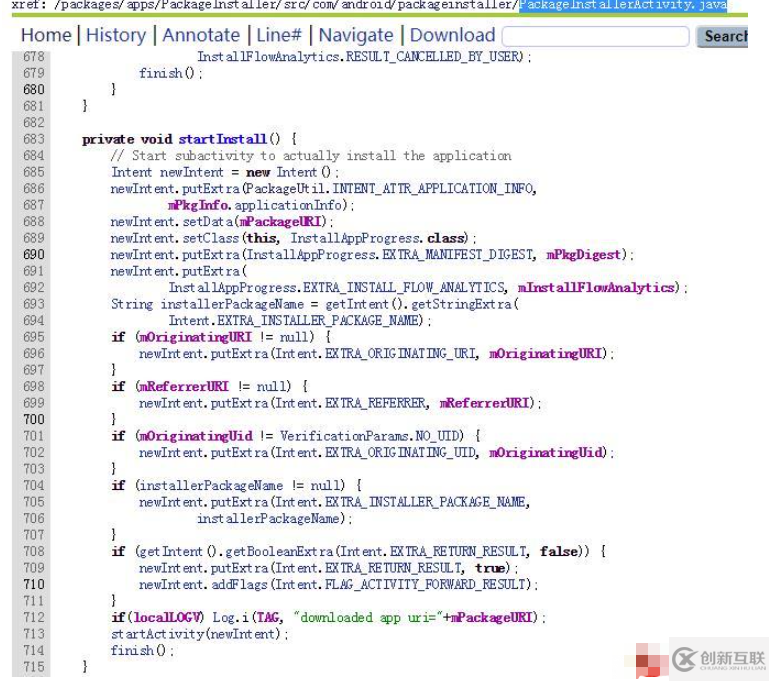
Task: Click line number 710
Action: (33, 584)
